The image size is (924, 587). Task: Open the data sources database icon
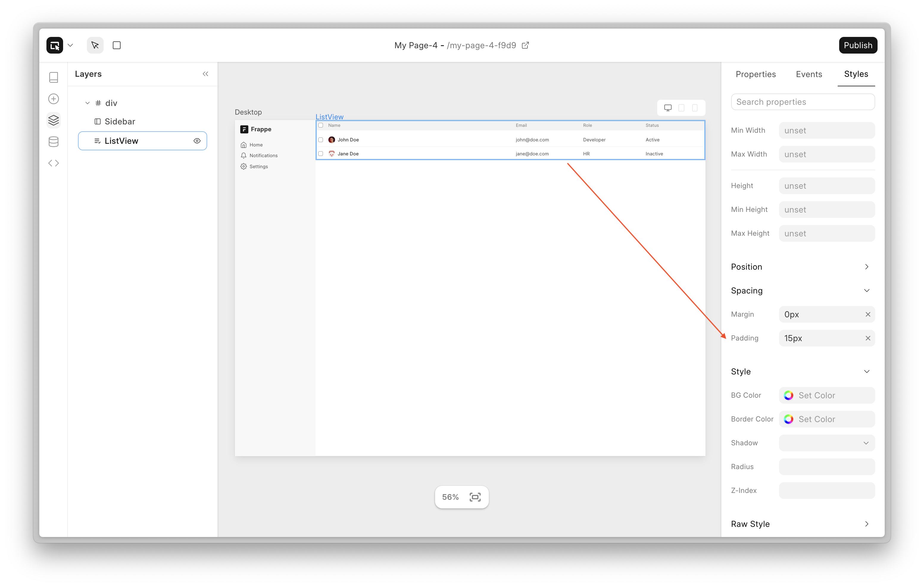click(54, 142)
